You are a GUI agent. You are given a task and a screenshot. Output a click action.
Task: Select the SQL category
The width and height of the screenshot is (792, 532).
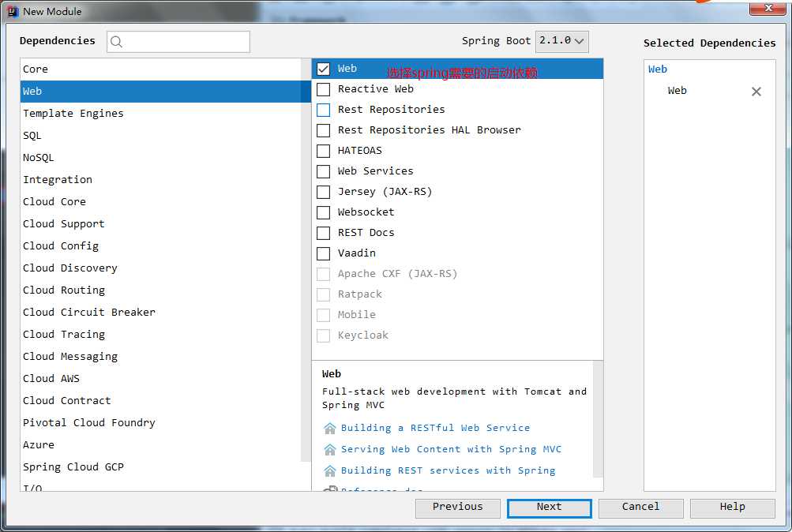(x=162, y=136)
